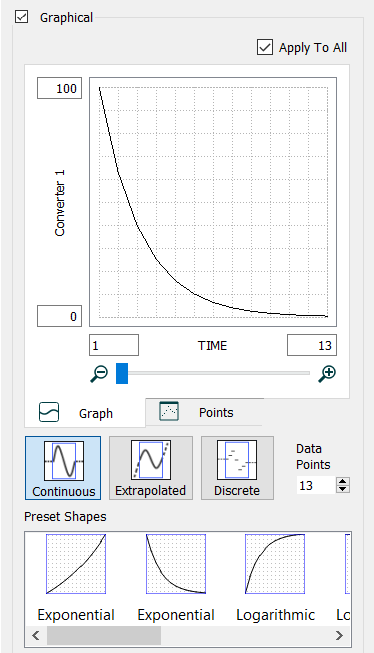374x653 pixels.
Task: Click the zoom in magnifier icon
Action: (x=327, y=374)
